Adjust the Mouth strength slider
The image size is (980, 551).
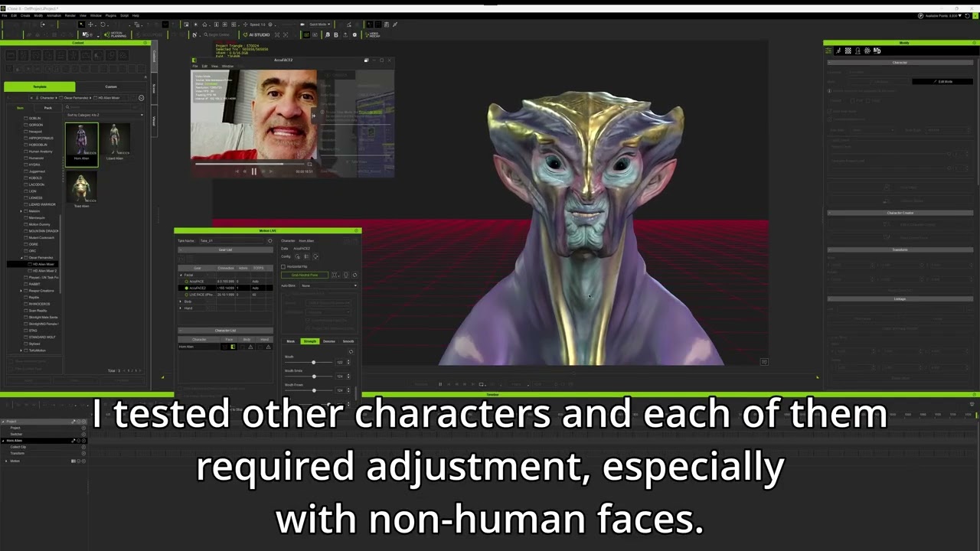point(313,362)
